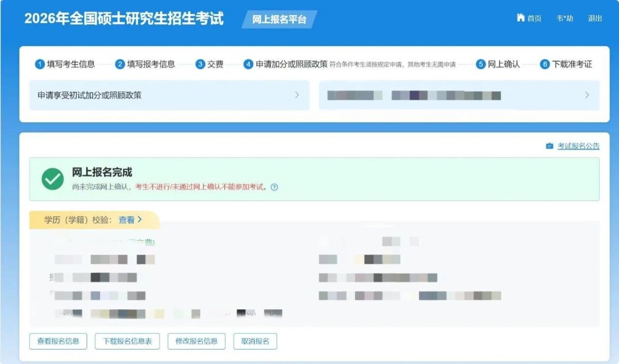Click the username 韦*劫 in header
Screen dimensions: 619x364
point(564,19)
